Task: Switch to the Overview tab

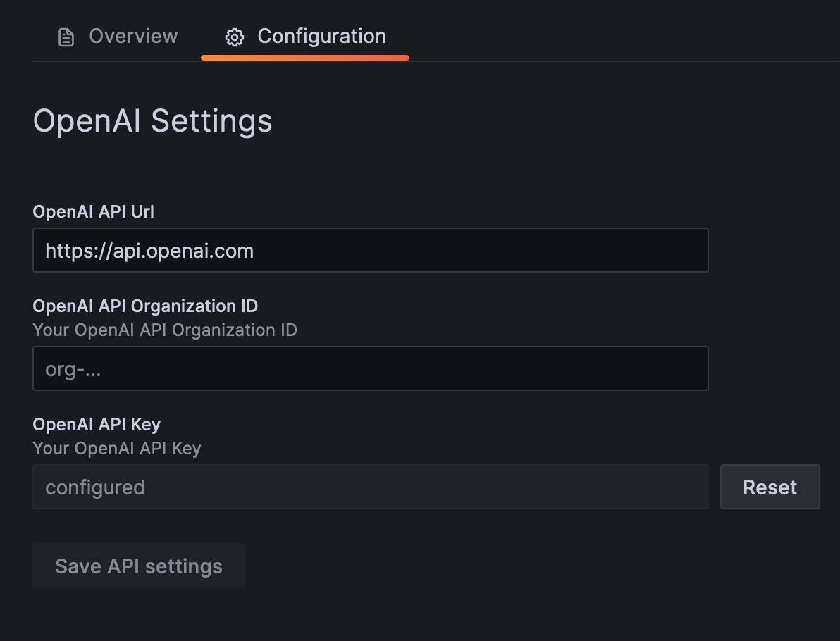Action: point(132,37)
